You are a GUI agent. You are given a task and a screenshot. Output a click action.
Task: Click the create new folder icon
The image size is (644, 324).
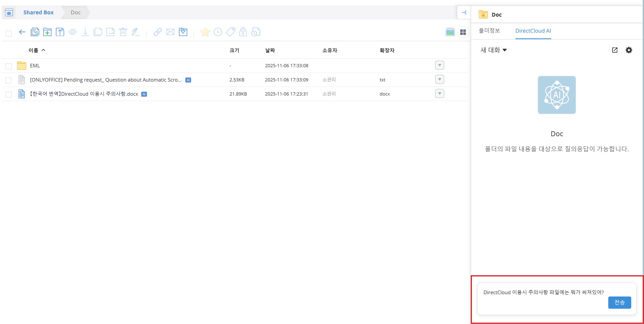pyautogui.click(x=47, y=32)
